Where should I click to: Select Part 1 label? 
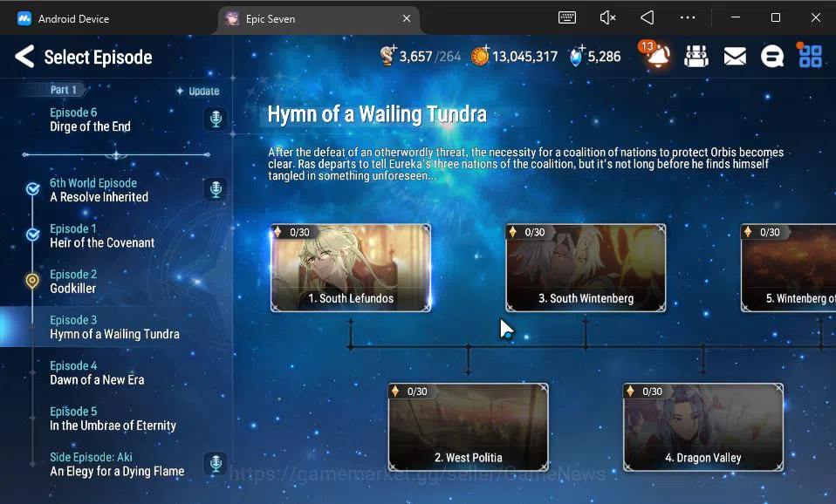coord(64,90)
